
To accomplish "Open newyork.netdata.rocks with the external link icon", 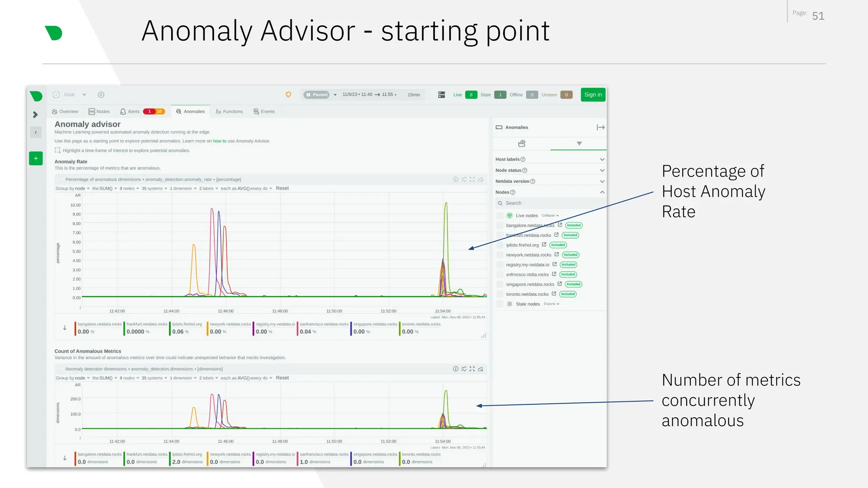I will [x=557, y=255].
